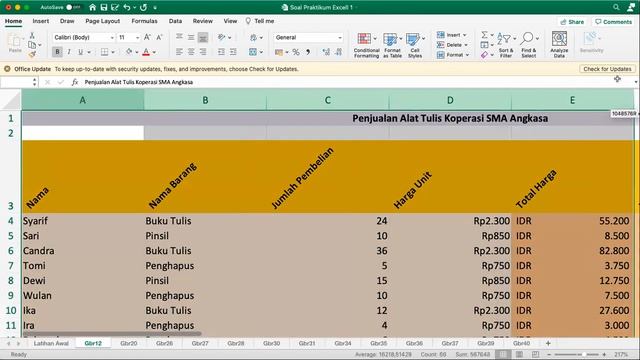Click the Home icon in the title bar
The width and height of the screenshot is (640, 360).
pyautogui.click(x=93, y=7)
